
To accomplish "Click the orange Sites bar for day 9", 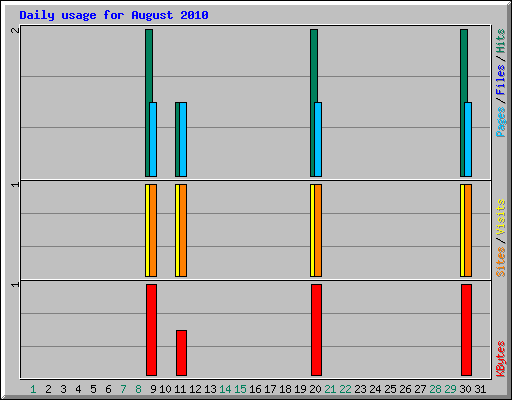I will point(153,230).
